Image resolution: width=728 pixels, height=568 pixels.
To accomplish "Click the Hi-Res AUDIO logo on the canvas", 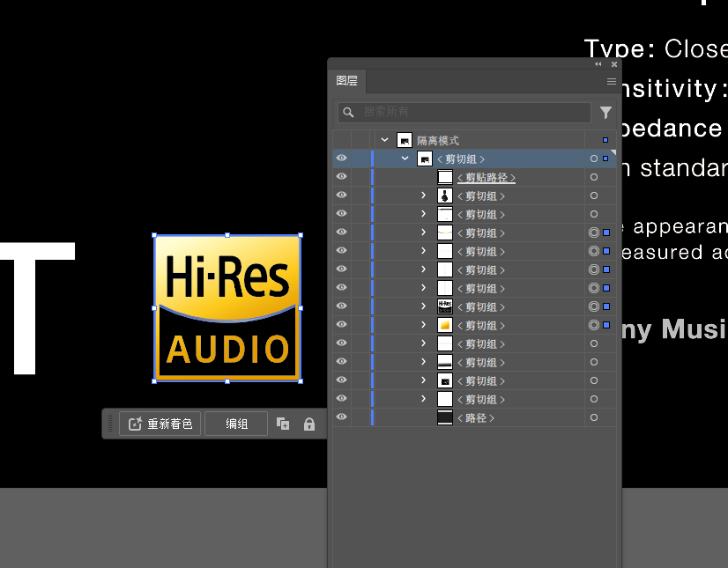I will tap(227, 308).
